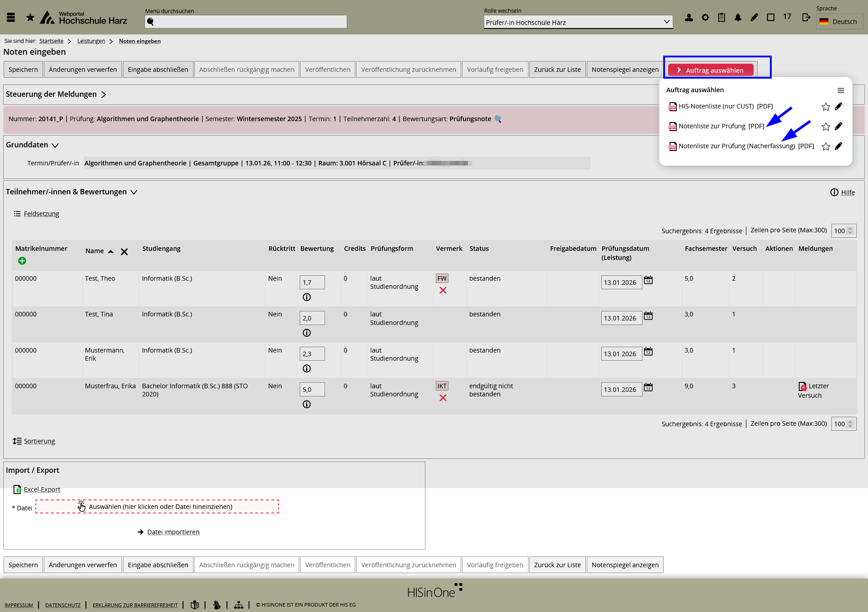Remove the IKT Vermerk with red X
Image resolution: width=868 pixels, height=612 pixels.
pos(443,398)
